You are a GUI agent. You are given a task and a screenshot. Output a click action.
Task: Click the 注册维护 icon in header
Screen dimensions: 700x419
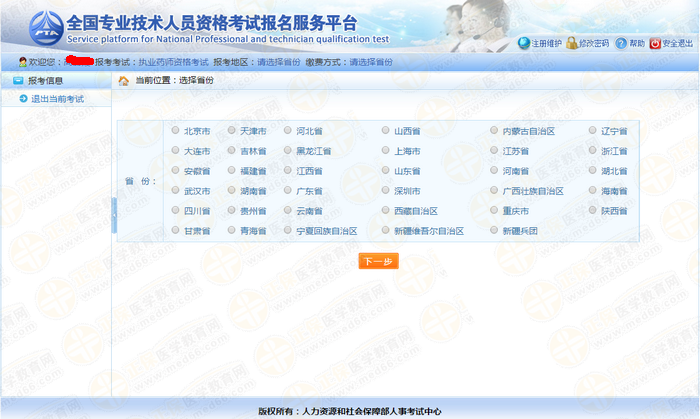click(524, 44)
